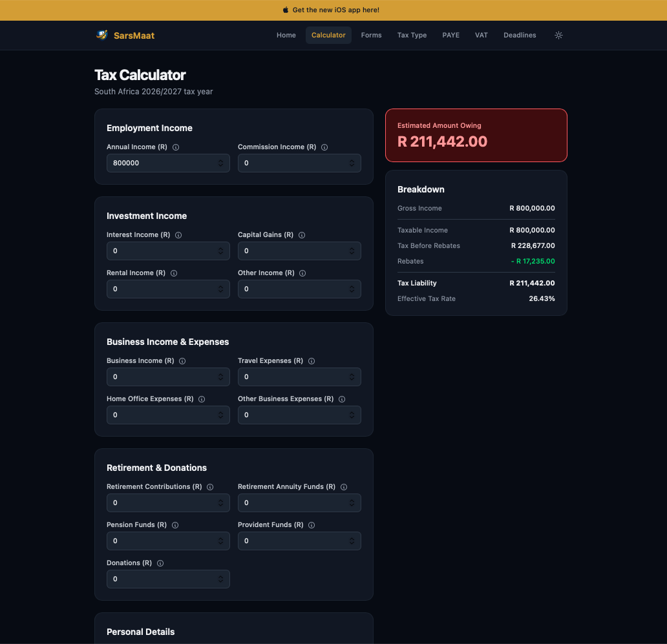This screenshot has width=667, height=644.
Task: Show info for Capital Gains
Action: tap(302, 235)
